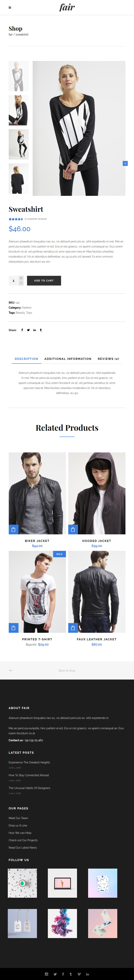Click the scroll-to-top arrow button
Viewport: 134px width, 980px height.
[125, 163]
